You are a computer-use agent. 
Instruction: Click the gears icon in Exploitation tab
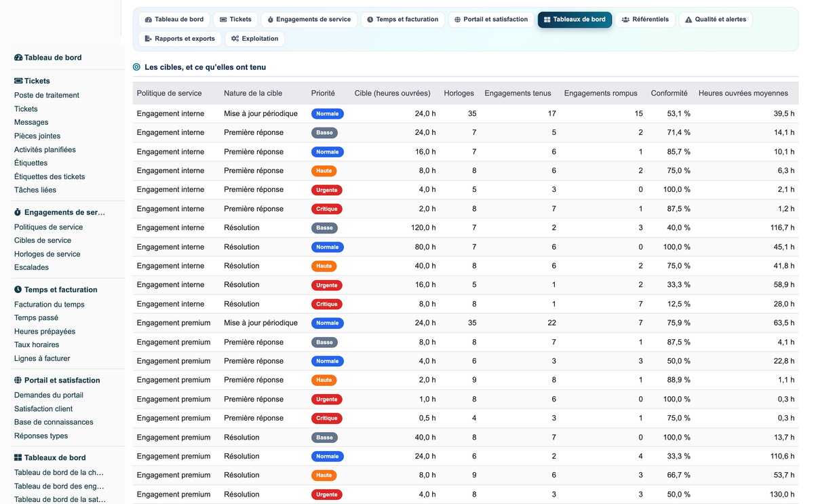235,39
